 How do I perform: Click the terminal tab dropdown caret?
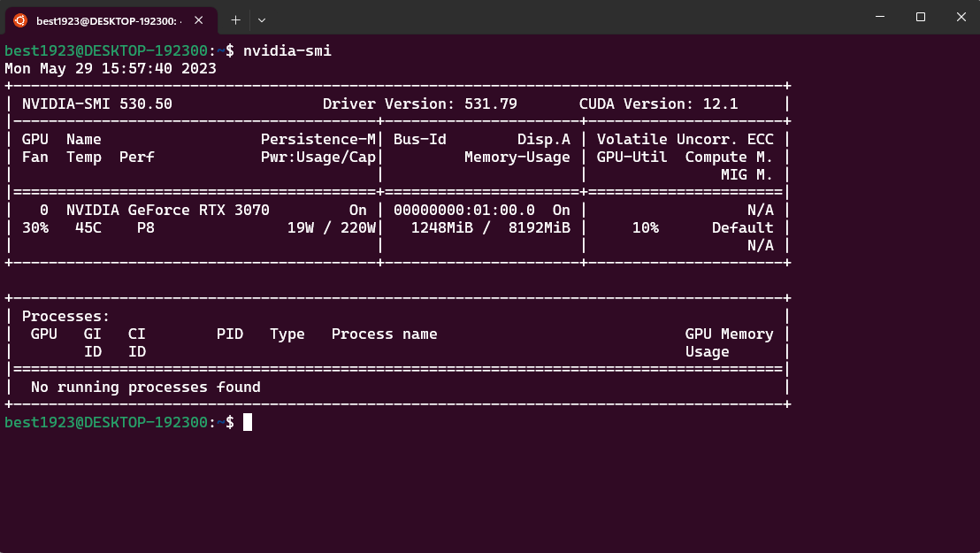[263, 19]
